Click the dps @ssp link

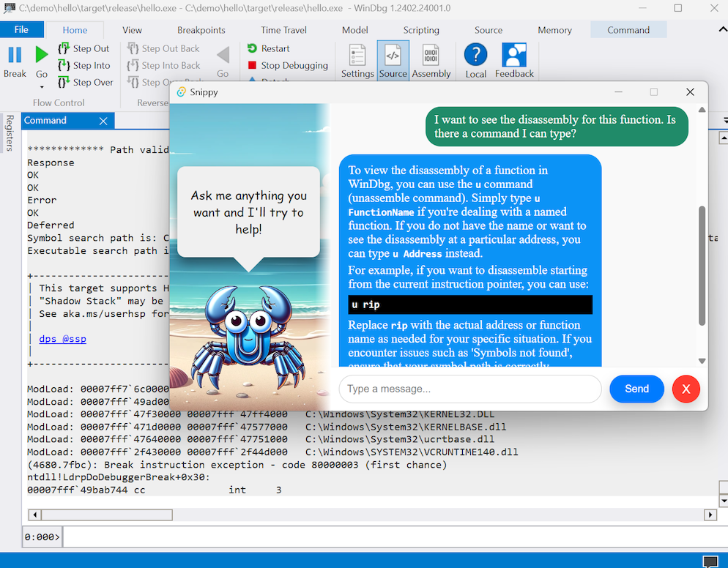point(62,339)
